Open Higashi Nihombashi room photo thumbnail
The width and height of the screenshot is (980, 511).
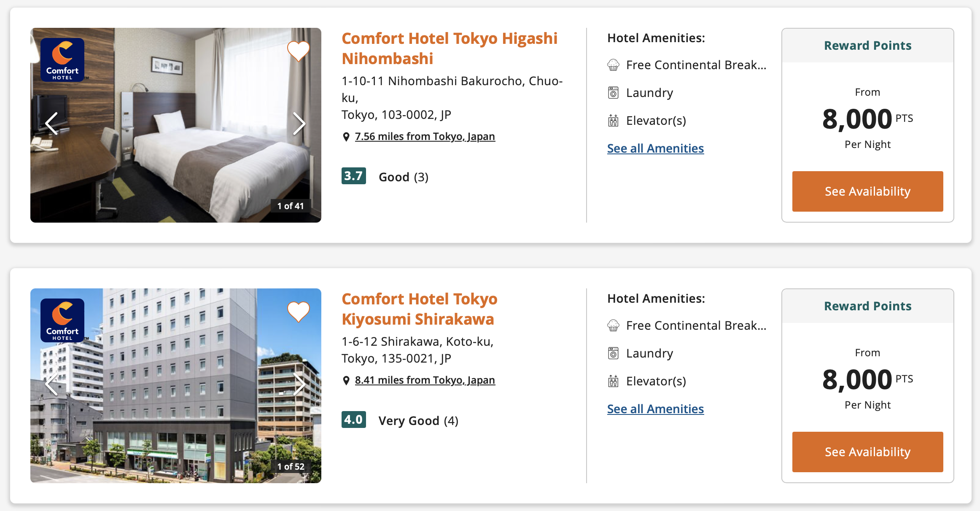(x=176, y=125)
